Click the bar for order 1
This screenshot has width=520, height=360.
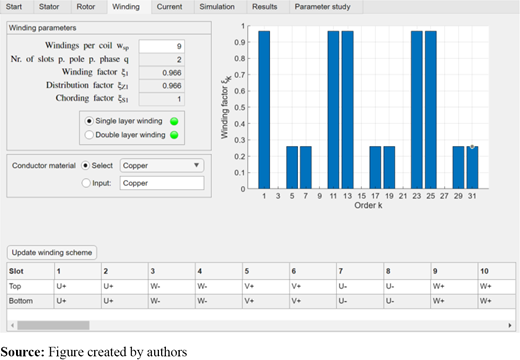coord(264,110)
